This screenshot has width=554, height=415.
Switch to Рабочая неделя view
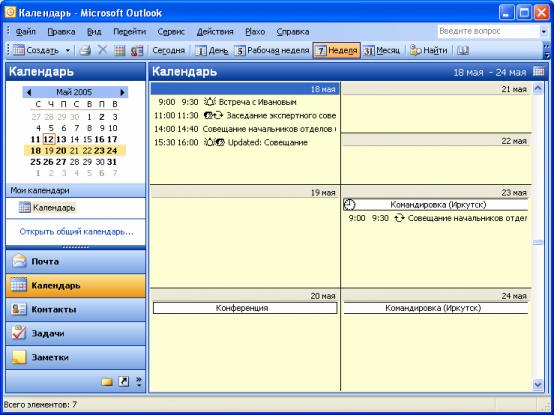pyautogui.click(x=271, y=51)
